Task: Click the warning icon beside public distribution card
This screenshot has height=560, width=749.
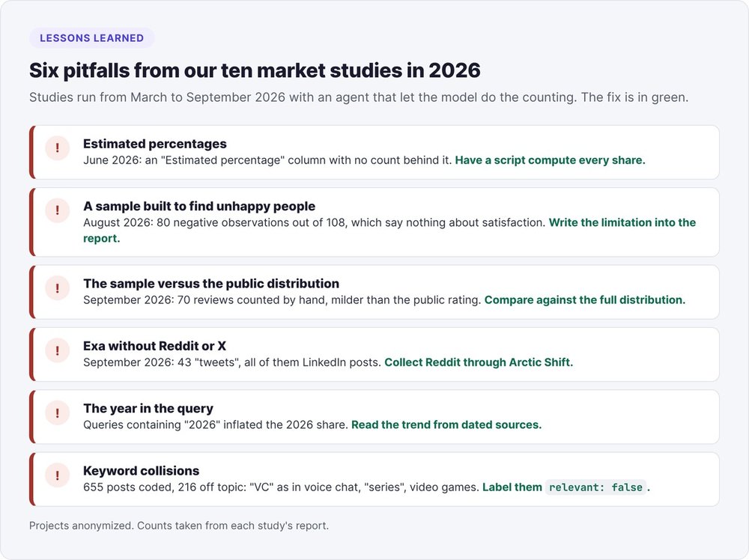Action: click(58, 287)
